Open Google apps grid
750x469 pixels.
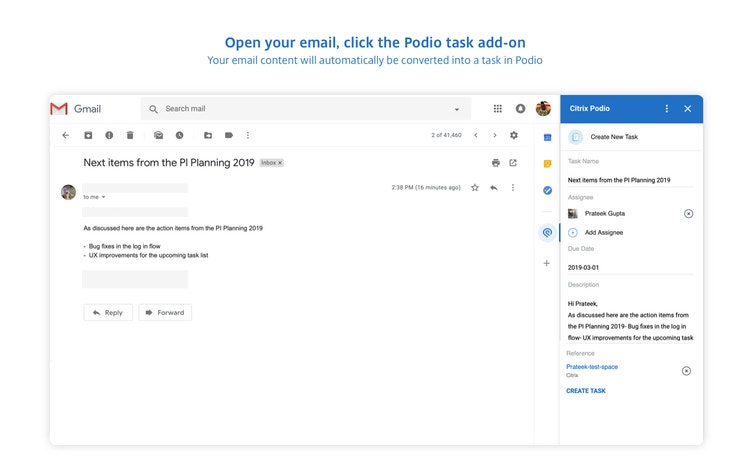[497, 109]
